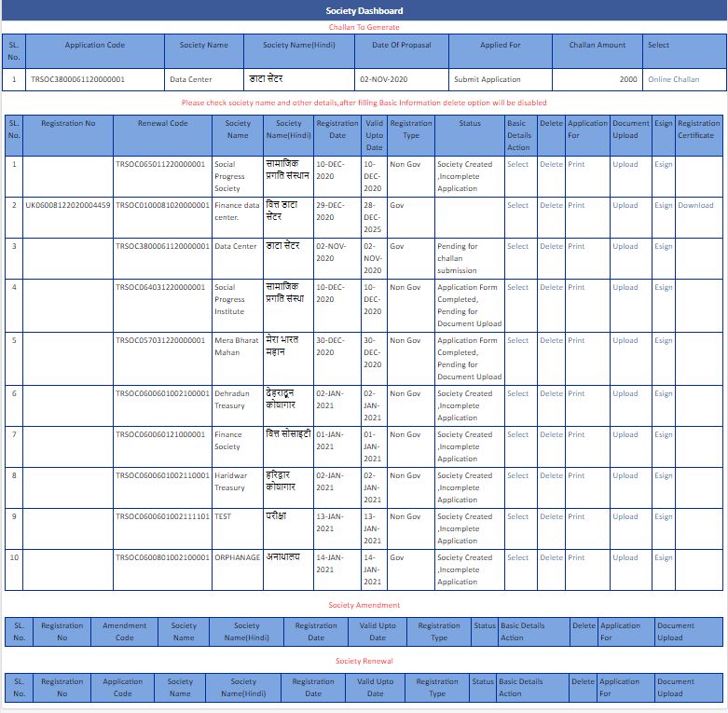Image resolution: width=728 pixels, height=713 pixels.
Task: Delete the Social Progress Institute row
Action: (551, 287)
